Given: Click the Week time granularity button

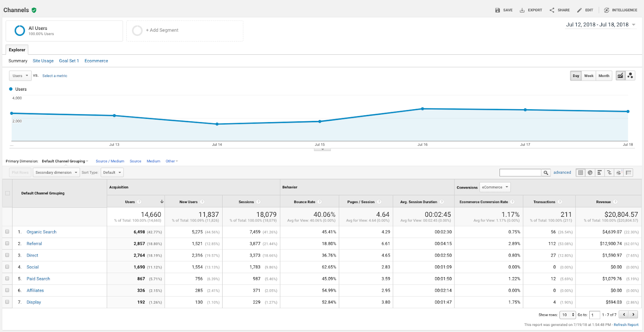Looking at the screenshot, I should click(x=588, y=76).
